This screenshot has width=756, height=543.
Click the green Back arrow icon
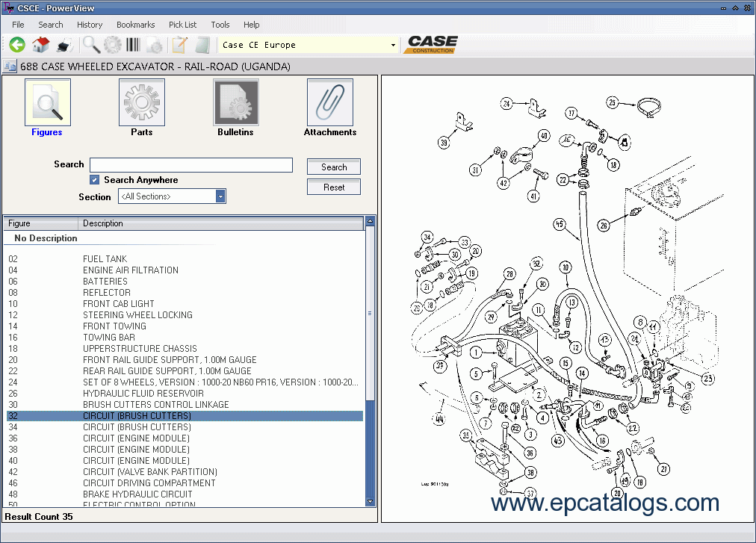[x=17, y=45]
